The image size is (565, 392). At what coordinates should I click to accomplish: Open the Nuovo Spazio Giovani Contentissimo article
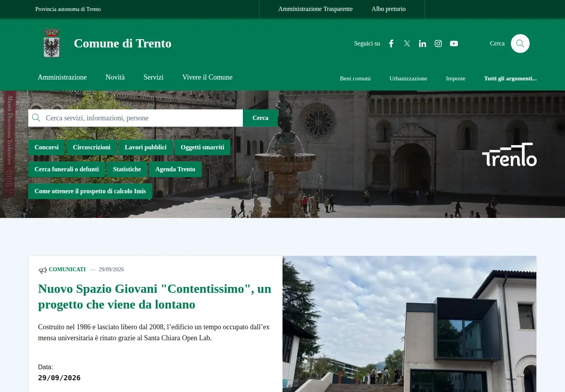pos(155,297)
